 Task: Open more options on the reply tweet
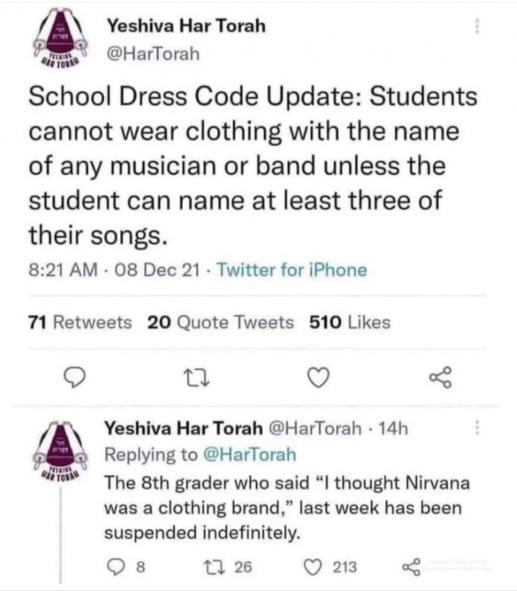point(477,428)
